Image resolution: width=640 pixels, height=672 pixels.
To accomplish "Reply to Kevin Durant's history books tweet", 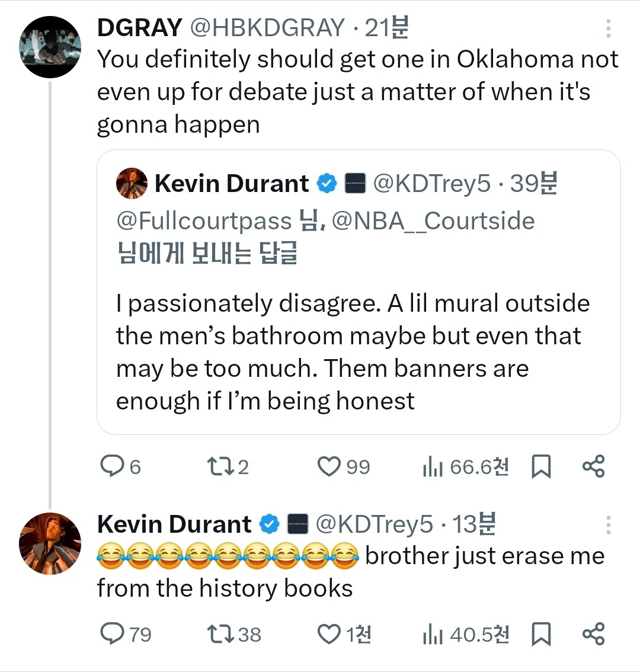I will (x=111, y=634).
